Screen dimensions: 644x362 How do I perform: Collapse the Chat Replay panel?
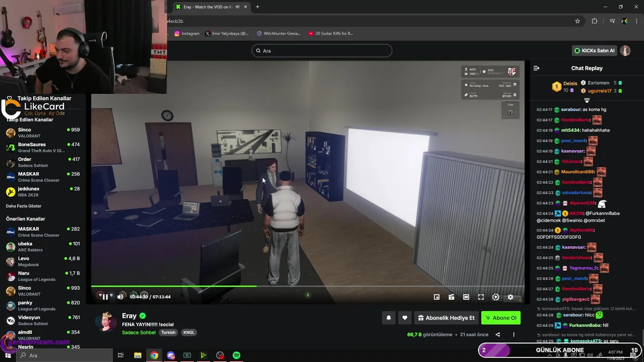536,68
